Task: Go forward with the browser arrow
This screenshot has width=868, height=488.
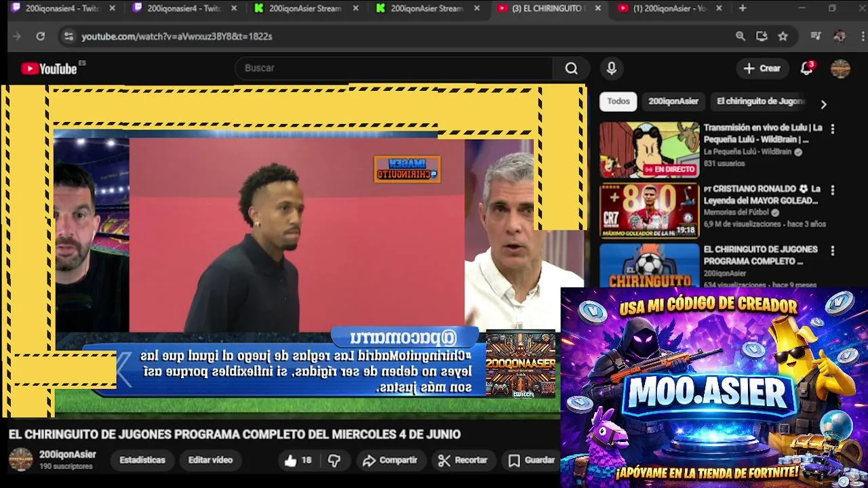Action: click(17, 37)
